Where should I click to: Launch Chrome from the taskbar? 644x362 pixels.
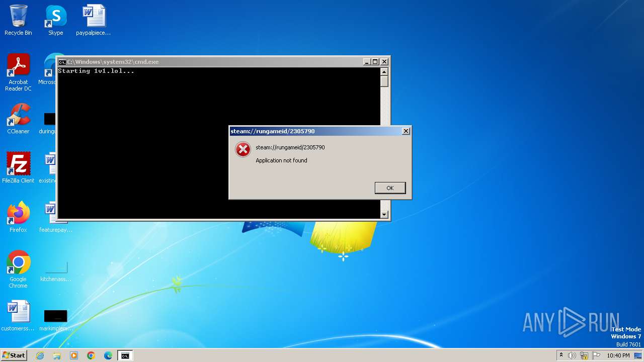pyautogui.click(x=91, y=355)
